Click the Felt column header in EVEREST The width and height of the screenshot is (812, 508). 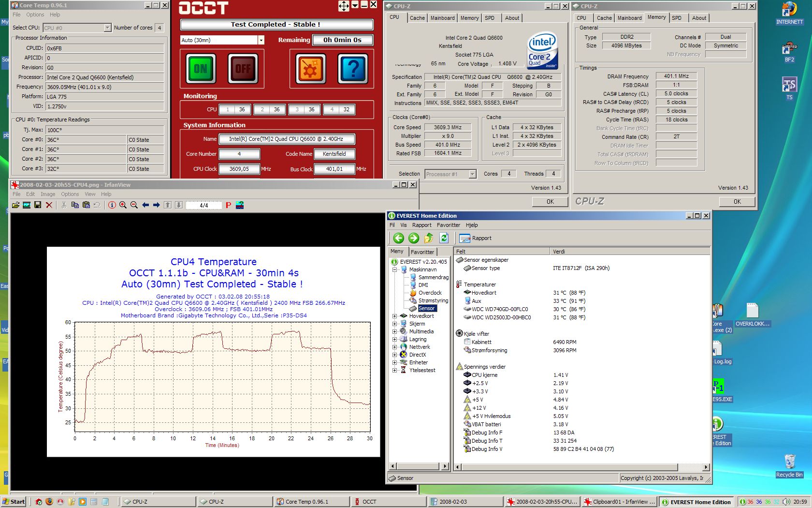(x=502, y=252)
